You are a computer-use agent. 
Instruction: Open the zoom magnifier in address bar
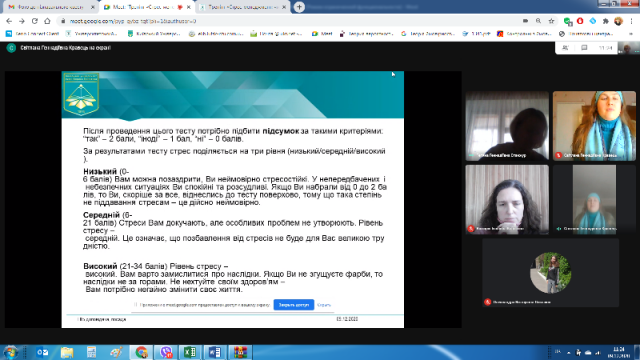(538, 21)
